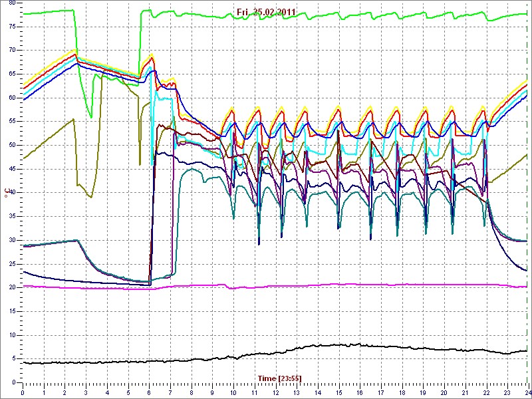The height and width of the screenshot is (399, 532).
Task: Click the teal curve's plateau near hour 8
Action: (192, 169)
